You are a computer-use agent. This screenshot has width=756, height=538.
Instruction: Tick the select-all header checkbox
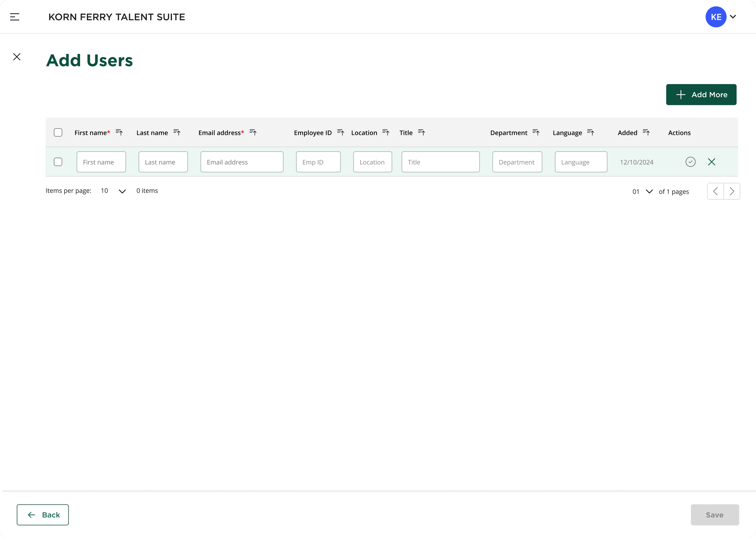click(58, 133)
